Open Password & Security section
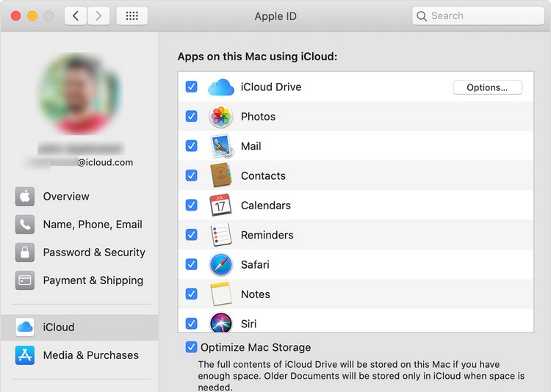The width and height of the screenshot is (551, 392). (x=79, y=253)
